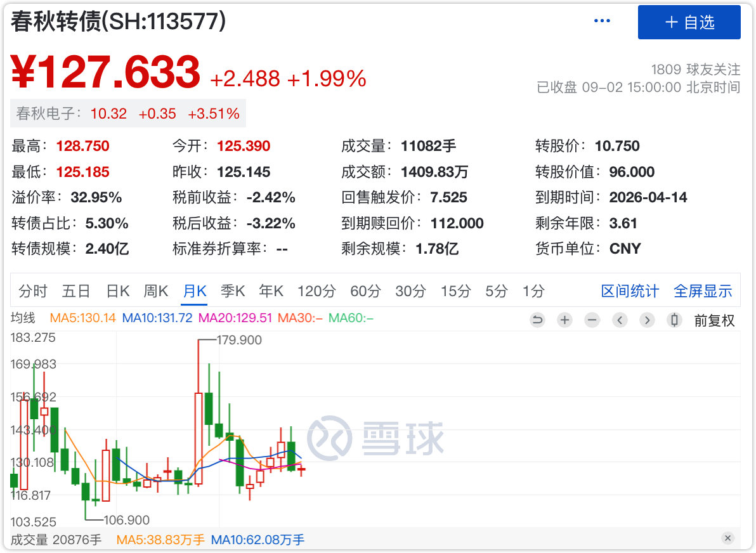Image resolution: width=756 pixels, height=553 pixels.
Task: Select the 5分 interval tab
Action: (497, 290)
